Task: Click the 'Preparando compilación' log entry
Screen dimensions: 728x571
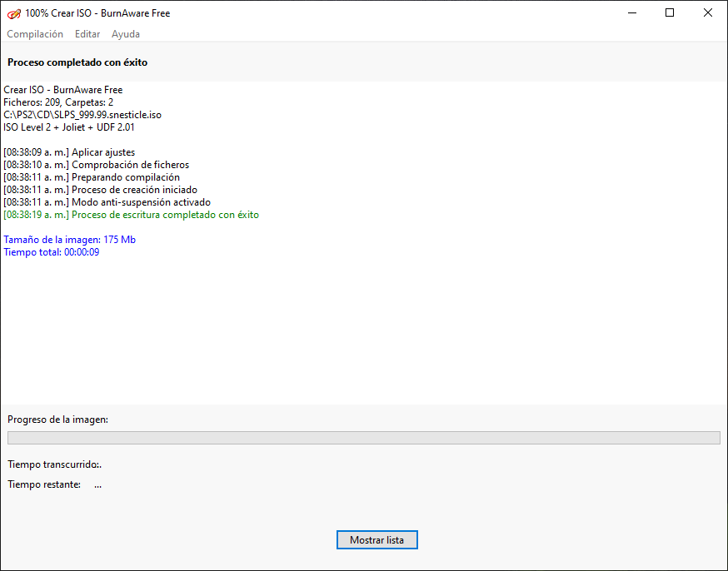Action: tap(92, 177)
